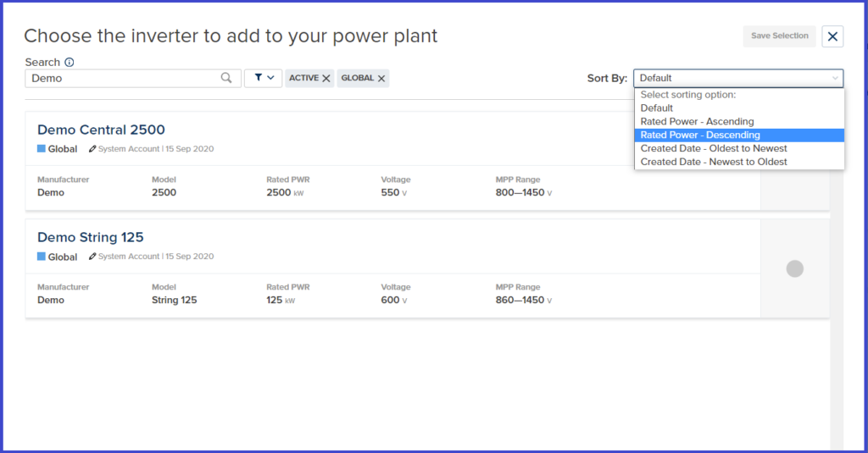The width and height of the screenshot is (868, 453).
Task: Collapse the Sort By dropdown box
Action: (738, 78)
